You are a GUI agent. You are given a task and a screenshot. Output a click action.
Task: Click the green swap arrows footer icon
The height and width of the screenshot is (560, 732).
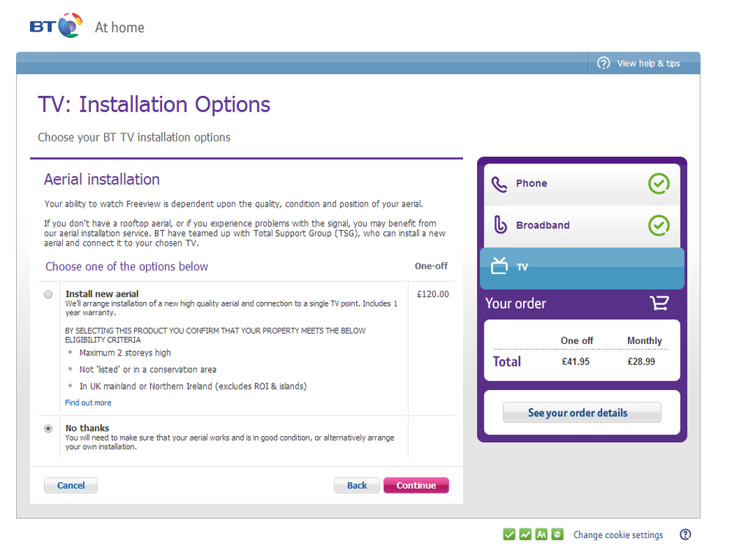(x=558, y=534)
